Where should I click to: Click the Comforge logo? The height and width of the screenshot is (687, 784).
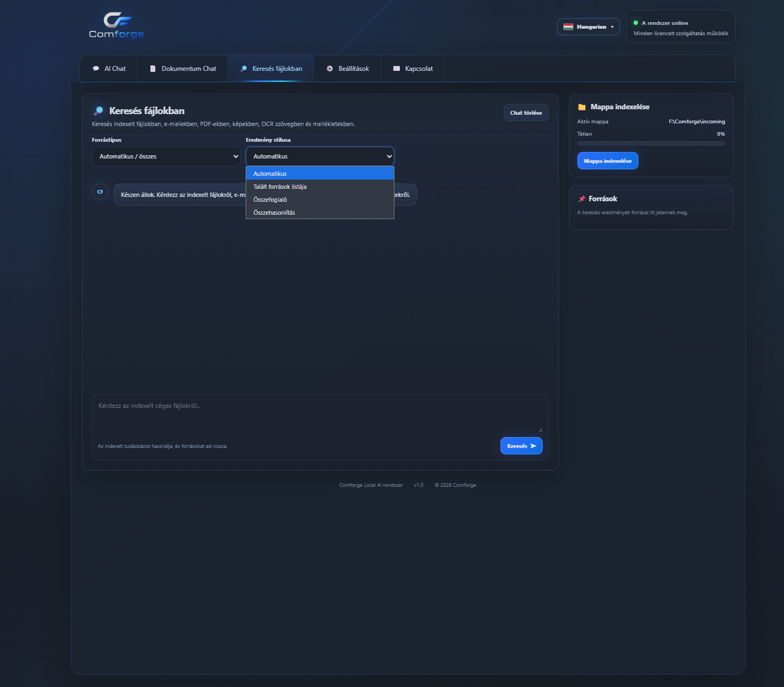pos(116,25)
